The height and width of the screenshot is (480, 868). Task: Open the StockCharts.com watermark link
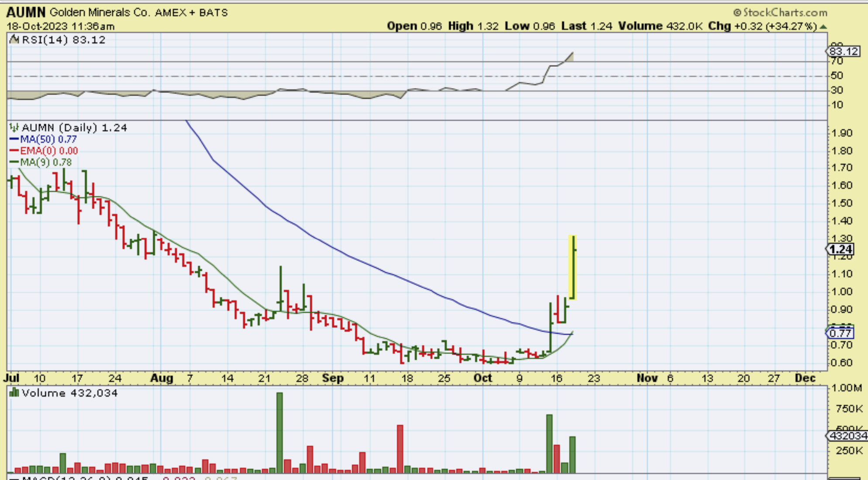tap(780, 12)
